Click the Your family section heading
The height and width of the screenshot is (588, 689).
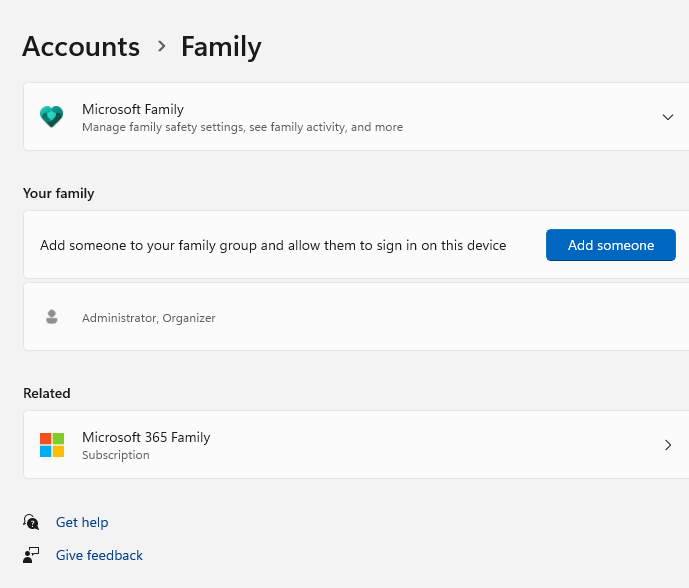[x=58, y=193]
